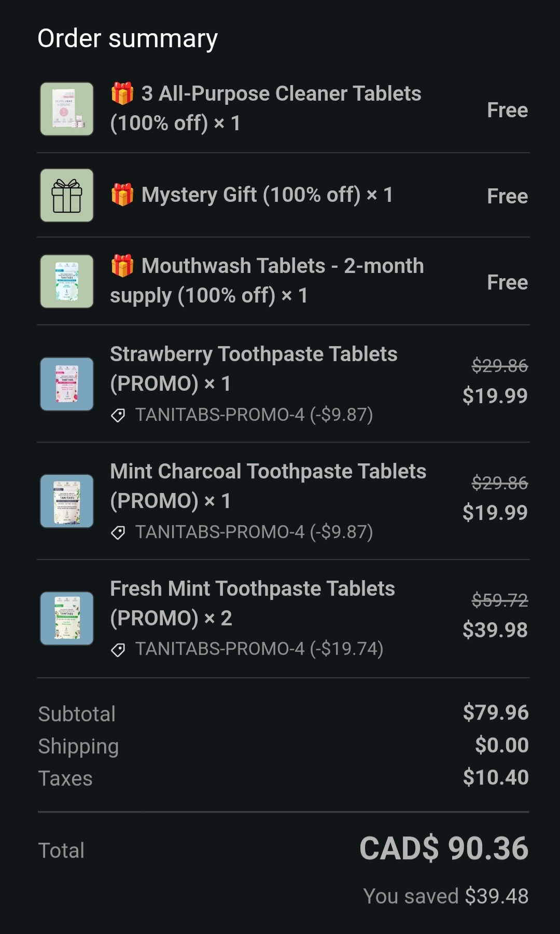Click the You saved $39.48 text
The height and width of the screenshot is (934, 560).
(445, 896)
